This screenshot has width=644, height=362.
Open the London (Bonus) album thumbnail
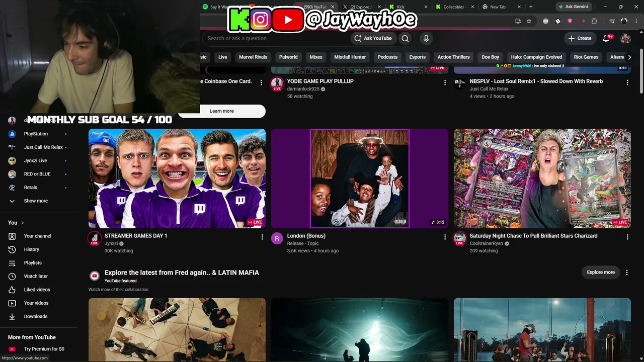tap(360, 178)
